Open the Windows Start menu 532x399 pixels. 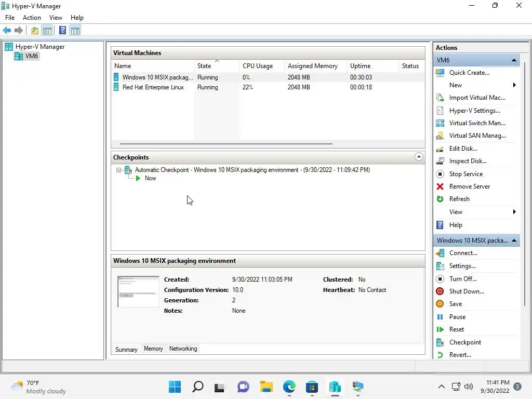[x=175, y=387]
